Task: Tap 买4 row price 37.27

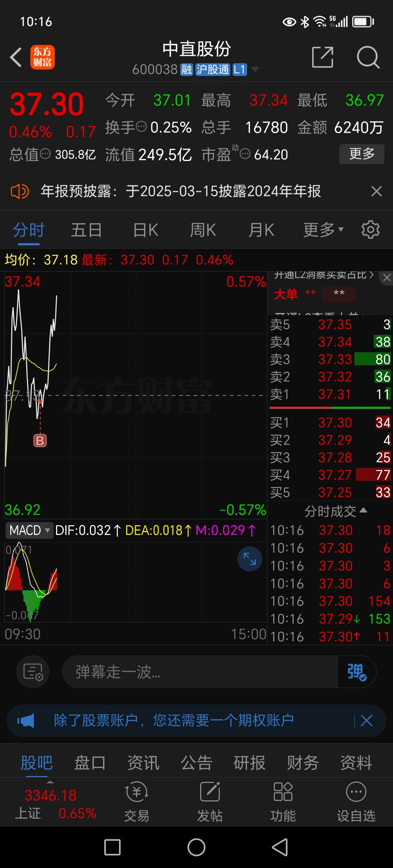Action: point(335,475)
